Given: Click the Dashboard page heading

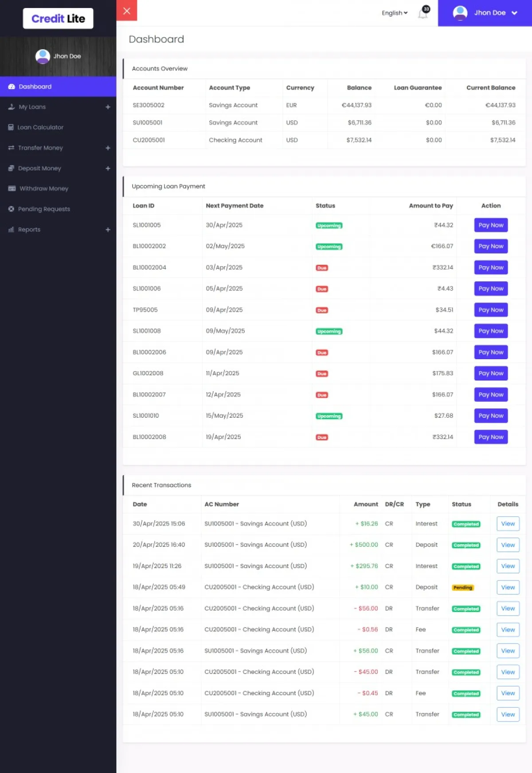Looking at the screenshot, I should pos(156,39).
